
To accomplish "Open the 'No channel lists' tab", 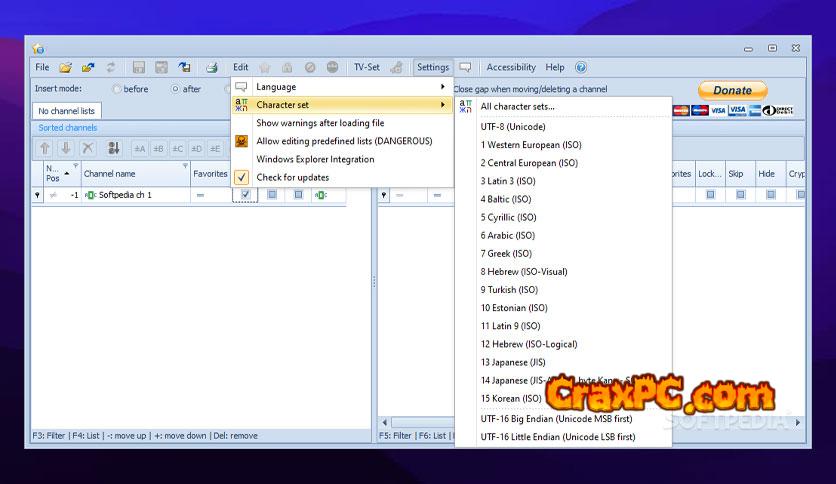I will click(67, 111).
